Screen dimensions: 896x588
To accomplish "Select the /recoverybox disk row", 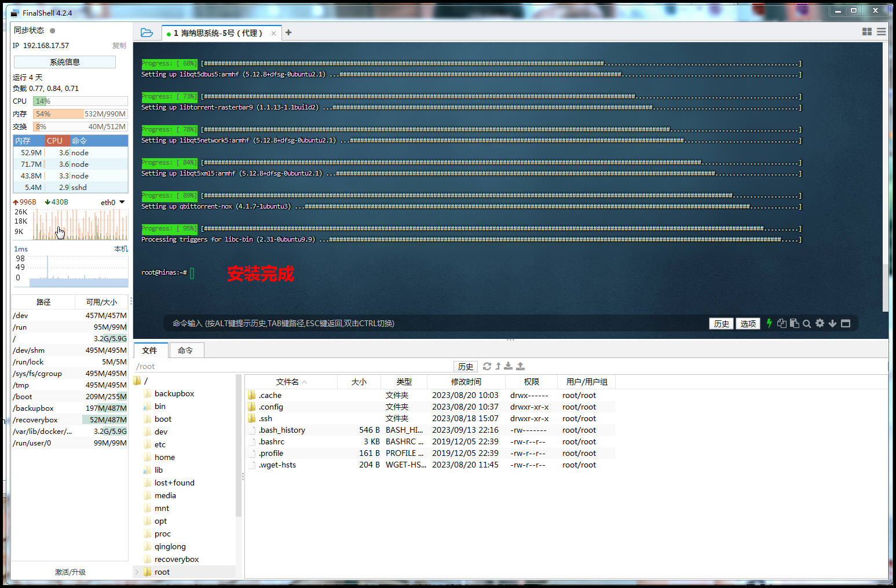I will coord(70,419).
